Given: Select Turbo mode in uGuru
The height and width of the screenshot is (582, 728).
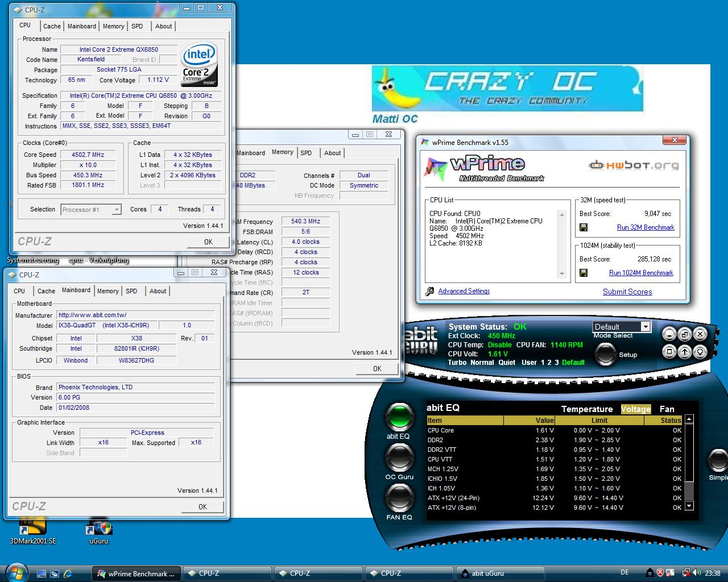Looking at the screenshot, I should click(x=457, y=362).
